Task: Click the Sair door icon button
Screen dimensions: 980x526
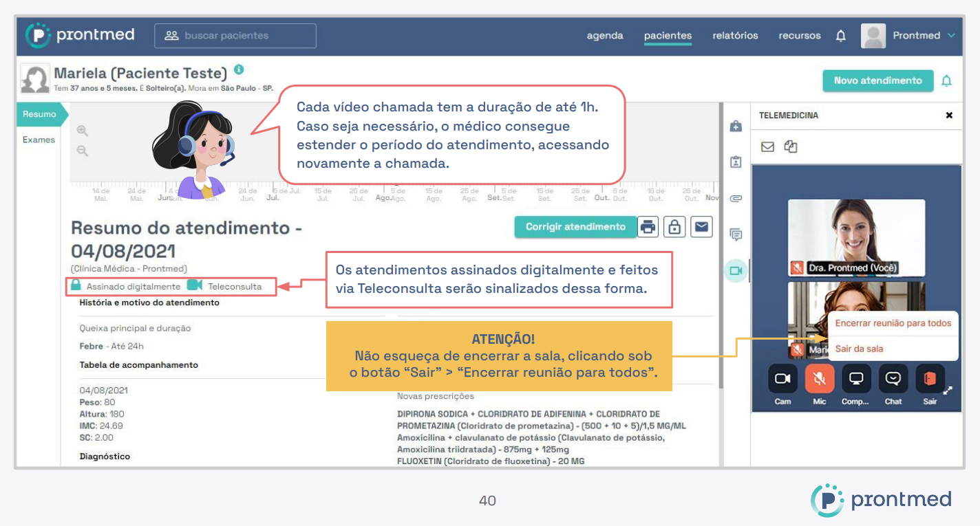Action: click(930, 379)
